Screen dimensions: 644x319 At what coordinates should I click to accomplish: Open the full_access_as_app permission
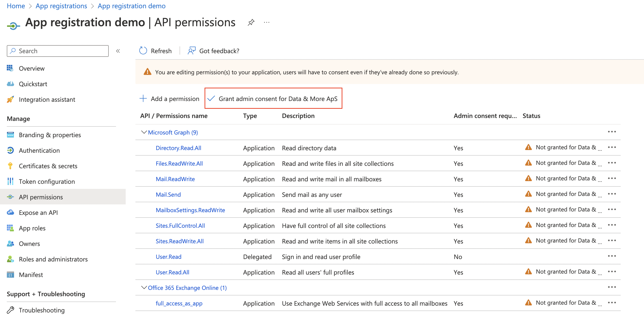(179, 303)
